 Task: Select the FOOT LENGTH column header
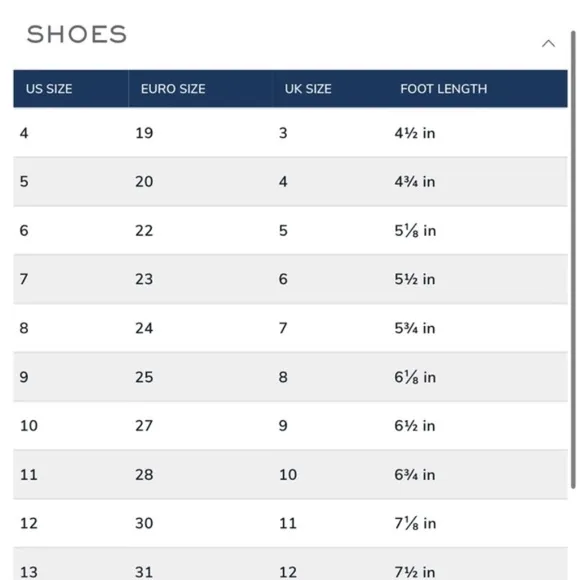[444, 89]
